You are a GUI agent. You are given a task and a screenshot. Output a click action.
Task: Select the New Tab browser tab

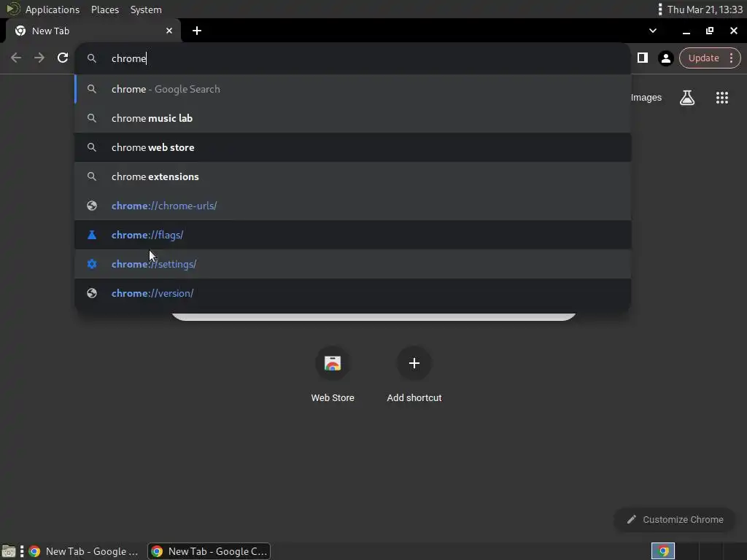tap(93, 31)
